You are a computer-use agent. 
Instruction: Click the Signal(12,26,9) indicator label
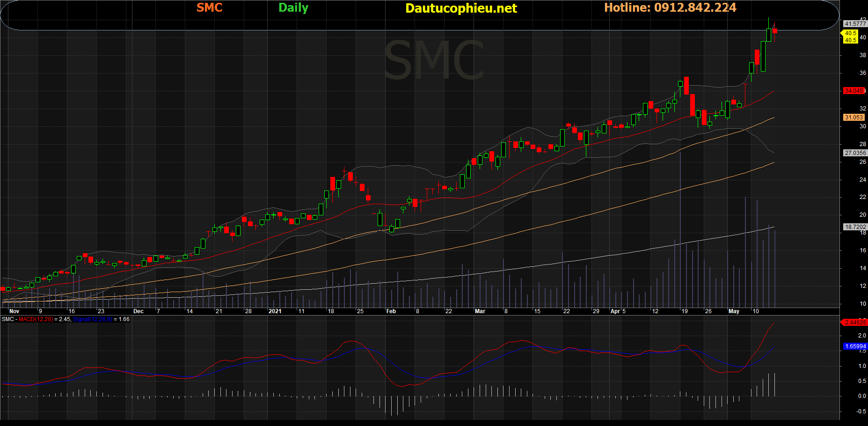[x=93, y=319]
